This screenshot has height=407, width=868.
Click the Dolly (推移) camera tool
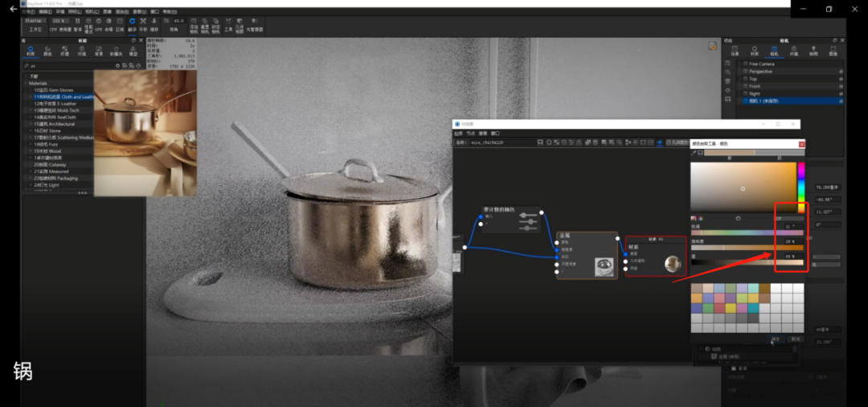click(x=155, y=23)
